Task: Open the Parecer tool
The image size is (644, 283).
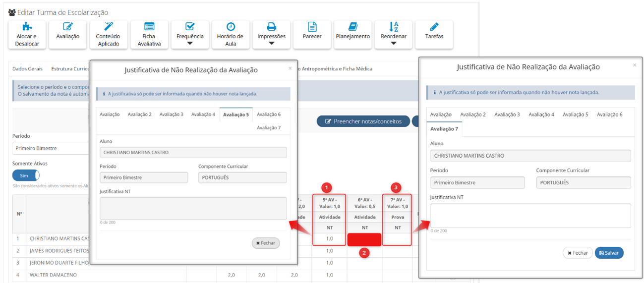Action: point(312,35)
